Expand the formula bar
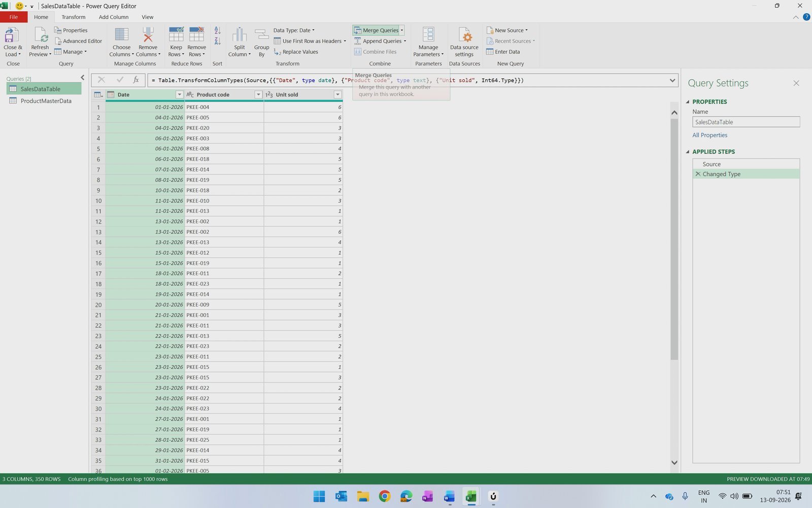 [672, 80]
